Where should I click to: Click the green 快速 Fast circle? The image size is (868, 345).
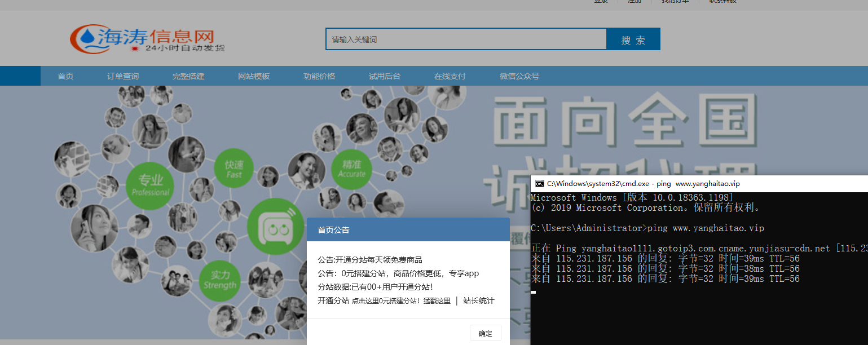click(x=233, y=169)
